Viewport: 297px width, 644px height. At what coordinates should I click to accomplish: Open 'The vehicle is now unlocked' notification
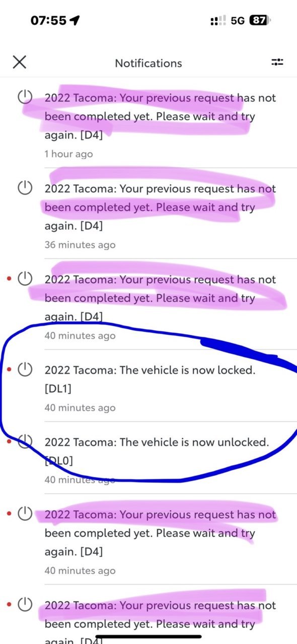tap(148, 458)
